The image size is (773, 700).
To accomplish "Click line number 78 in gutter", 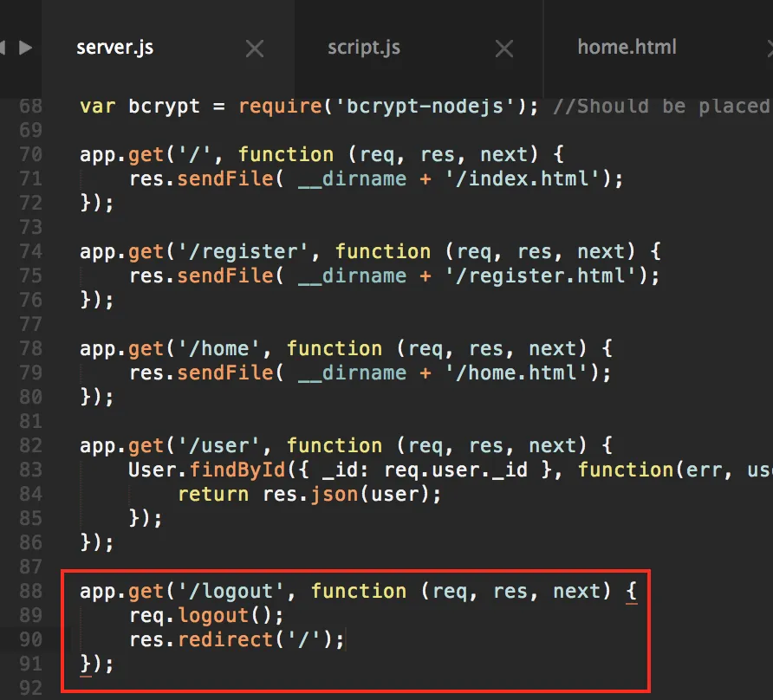I will [30, 348].
